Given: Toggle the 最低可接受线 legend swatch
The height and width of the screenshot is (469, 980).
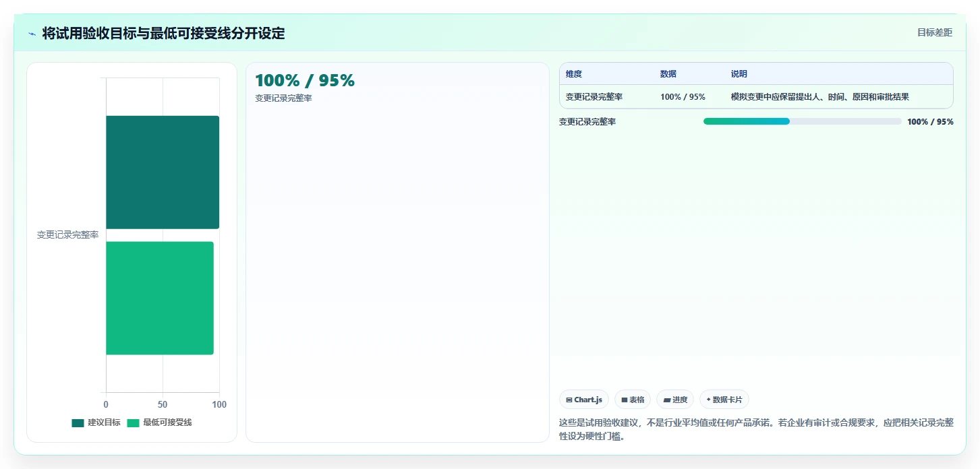Looking at the screenshot, I should click(x=133, y=423).
